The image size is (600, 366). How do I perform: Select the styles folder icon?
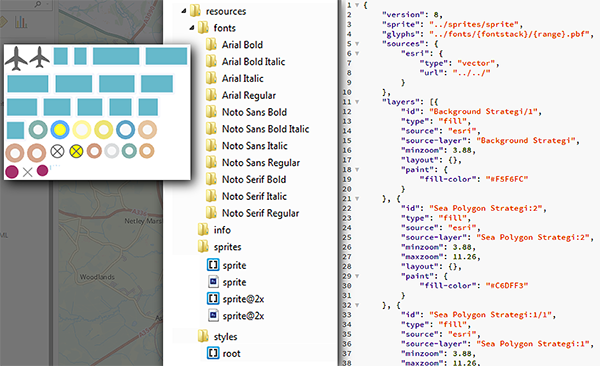(203, 336)
